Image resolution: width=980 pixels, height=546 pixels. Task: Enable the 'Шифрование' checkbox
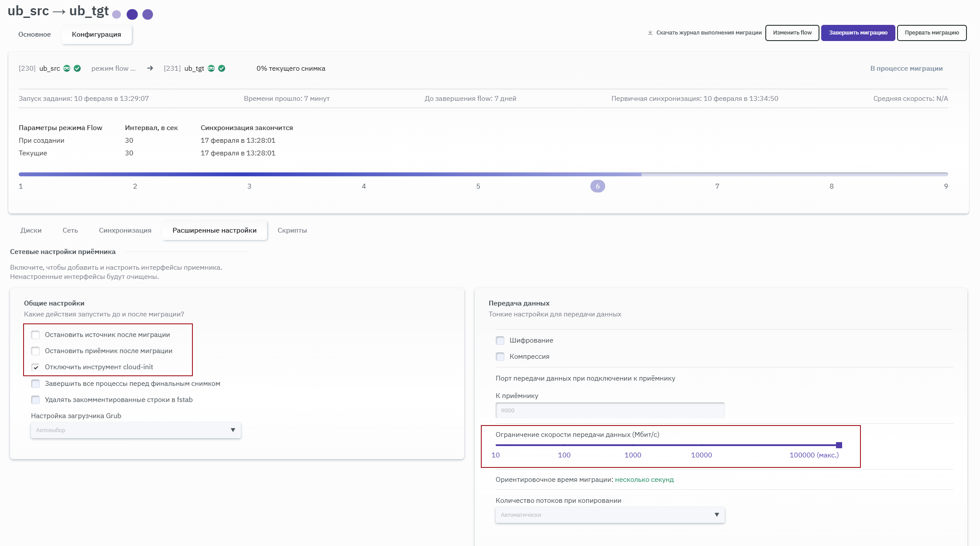tap(500, 340)
